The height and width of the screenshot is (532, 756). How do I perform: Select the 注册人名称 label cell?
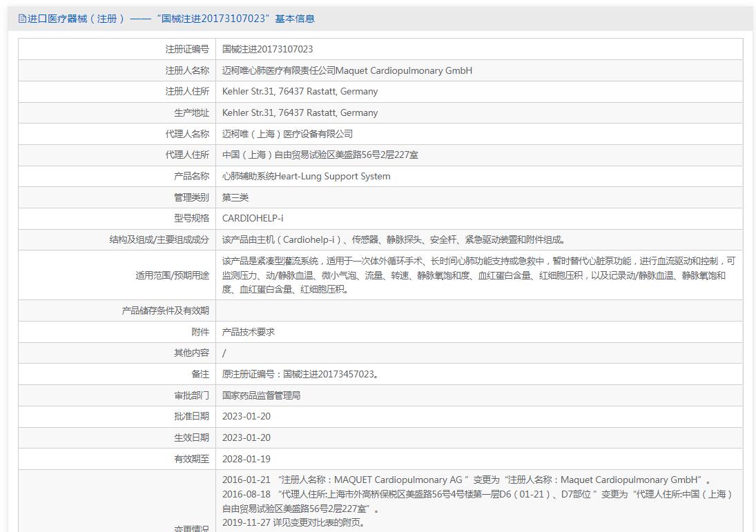[117, 70]
